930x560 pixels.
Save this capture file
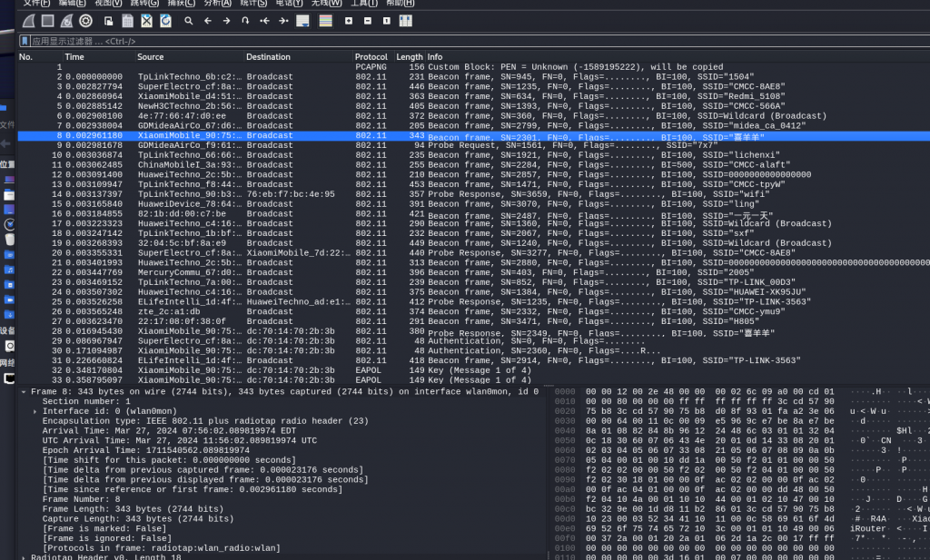tap(127, 21)
